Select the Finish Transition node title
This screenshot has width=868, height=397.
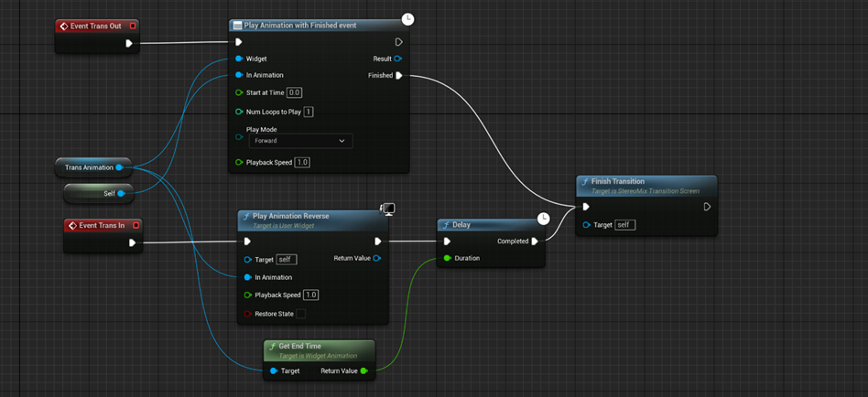[x=618, y=182]
